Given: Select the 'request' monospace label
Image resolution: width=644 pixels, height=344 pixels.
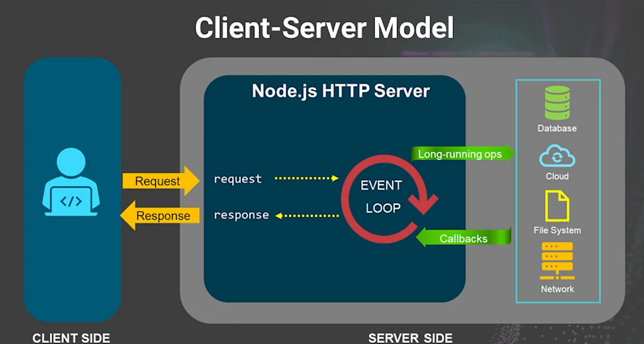Looking at the screenshot, I should point(238,179).
